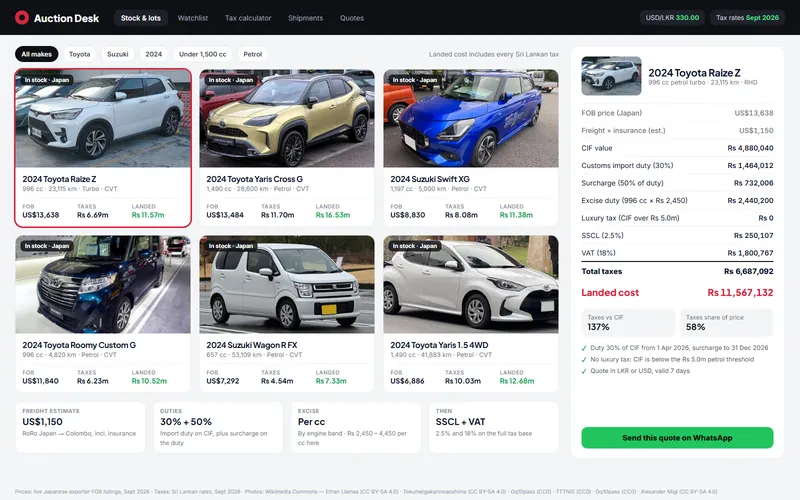Toggle the Toyota filter chip
This screenshot has width=800, height=500.
pyautogui.click(x=80, y=54)
